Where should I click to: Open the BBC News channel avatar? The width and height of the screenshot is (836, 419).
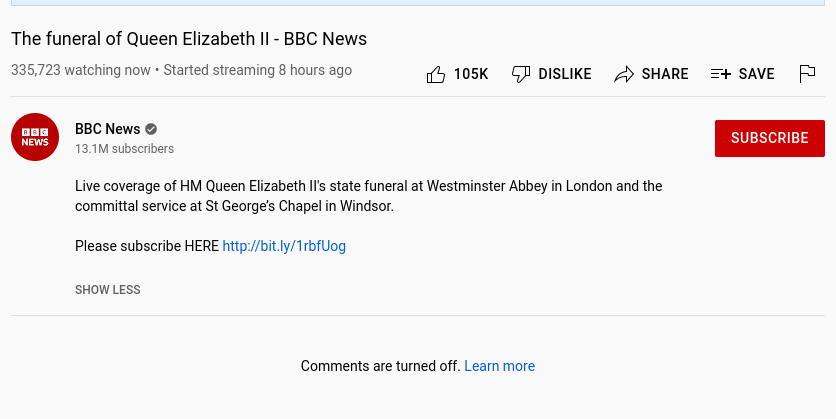[35, 137]
